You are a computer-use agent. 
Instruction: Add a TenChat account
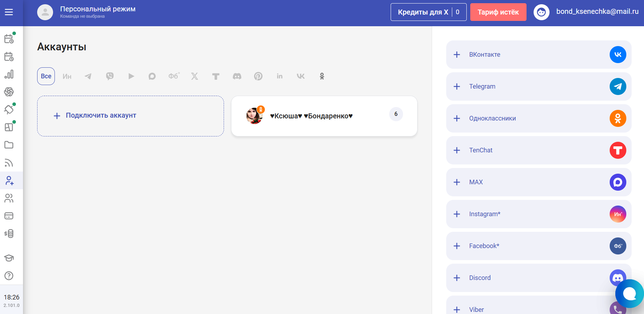click(x=539, y=150)
